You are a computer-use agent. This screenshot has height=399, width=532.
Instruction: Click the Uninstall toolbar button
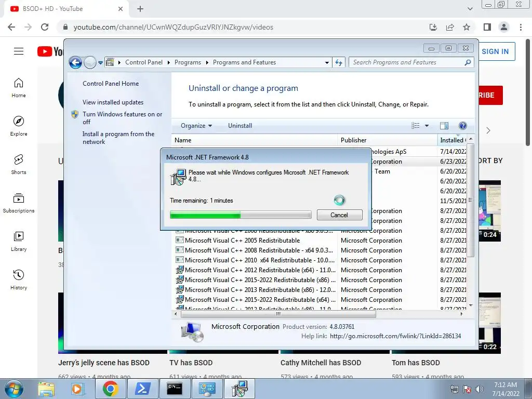(240, 126)
